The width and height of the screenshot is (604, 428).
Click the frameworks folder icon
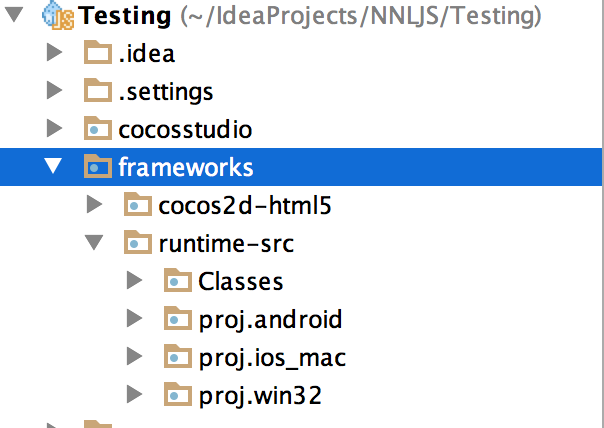[x=97, y=167]
